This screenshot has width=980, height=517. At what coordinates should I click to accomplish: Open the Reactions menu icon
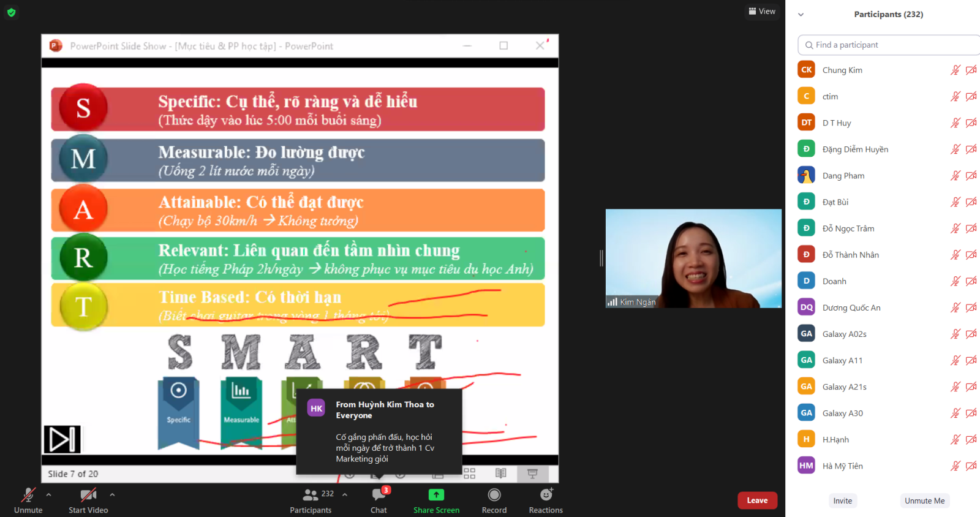pos(546,495)
